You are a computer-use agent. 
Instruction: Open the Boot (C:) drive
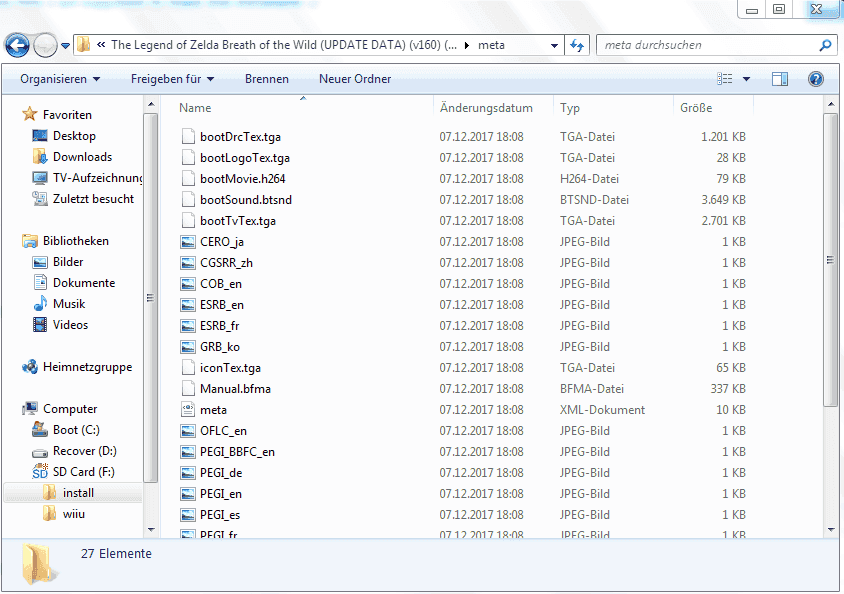point(75,430)
